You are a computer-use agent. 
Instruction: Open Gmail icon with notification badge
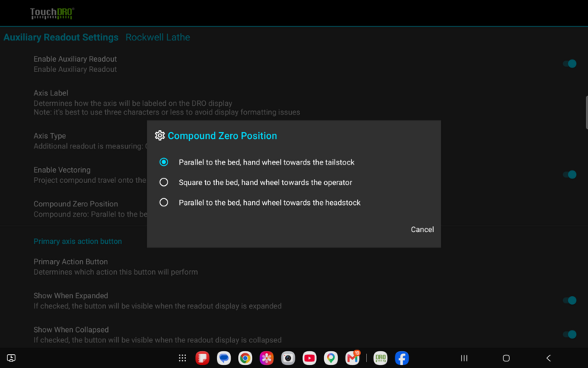(353, 358)
